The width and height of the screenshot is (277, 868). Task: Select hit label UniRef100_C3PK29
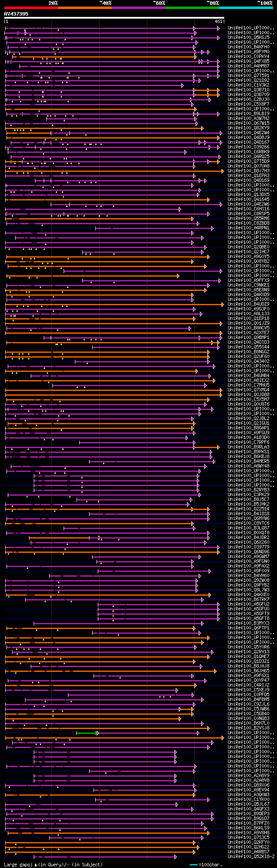[249, 494]
